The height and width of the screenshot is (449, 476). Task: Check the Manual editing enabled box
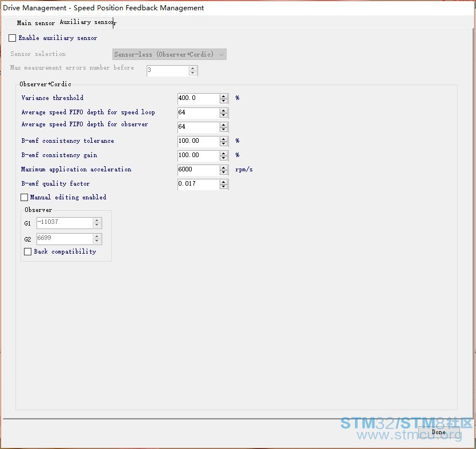pos(24,198)
